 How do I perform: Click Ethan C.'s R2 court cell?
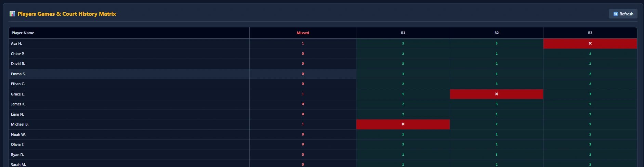497,84
